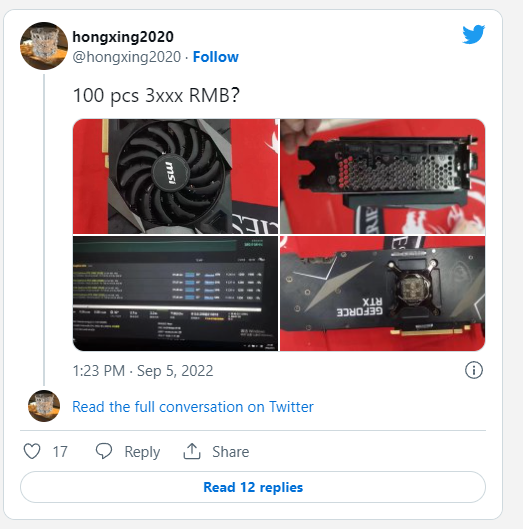
Task: Follow the hongxing2020 account
Action: (216, 57)
